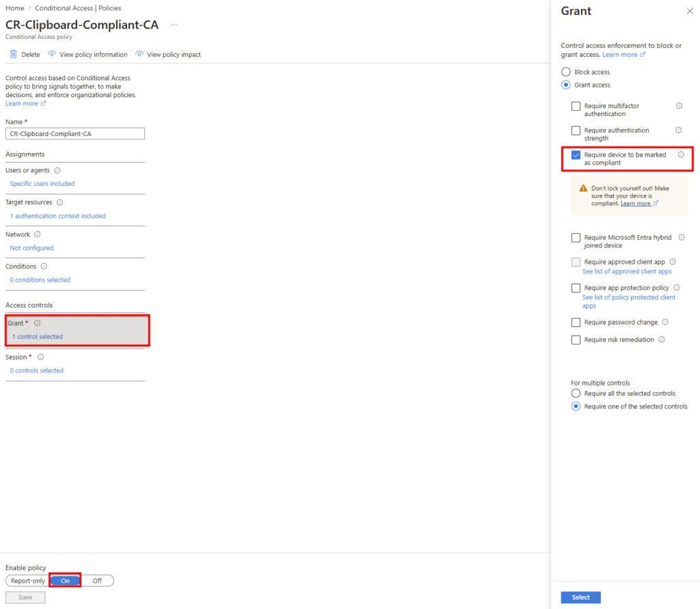Click info icon next to Network
The width and height of the screenshot is (700, 609).
tap(38, 234)
